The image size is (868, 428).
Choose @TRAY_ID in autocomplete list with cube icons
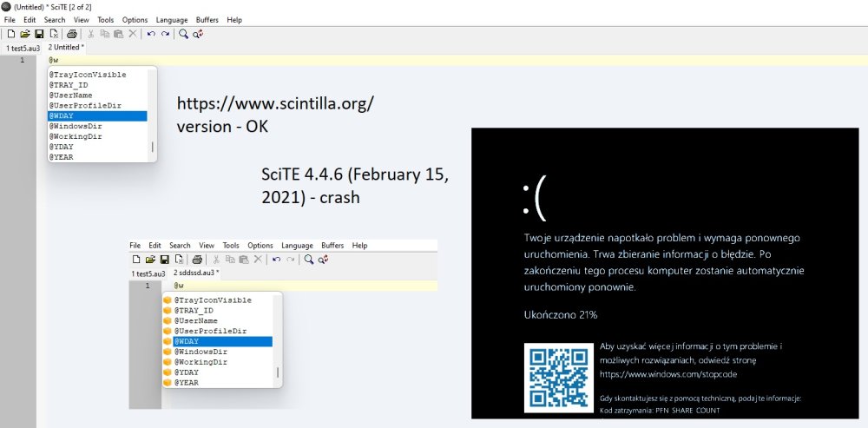(x=222, y=311)
